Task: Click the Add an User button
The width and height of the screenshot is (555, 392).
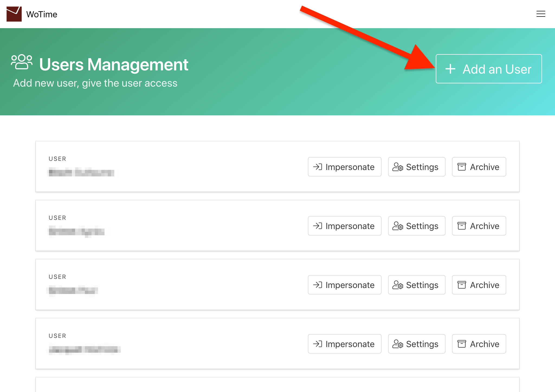Action: (x=488, y=69)
